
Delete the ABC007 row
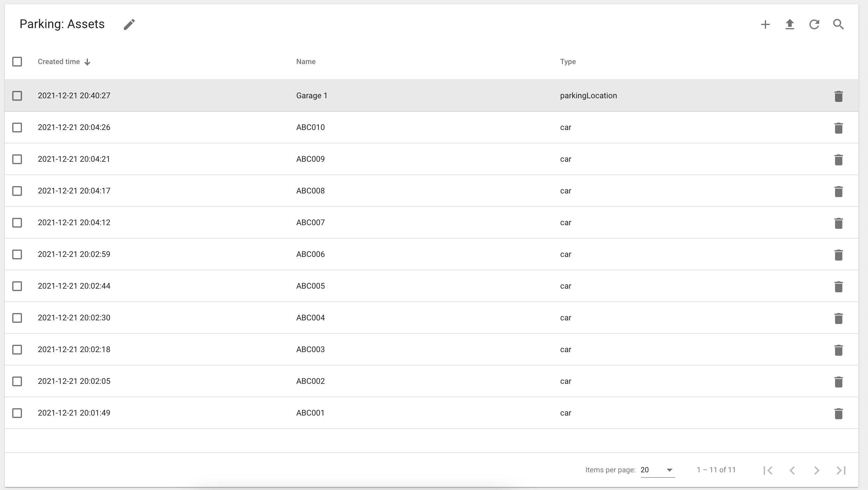838,223
